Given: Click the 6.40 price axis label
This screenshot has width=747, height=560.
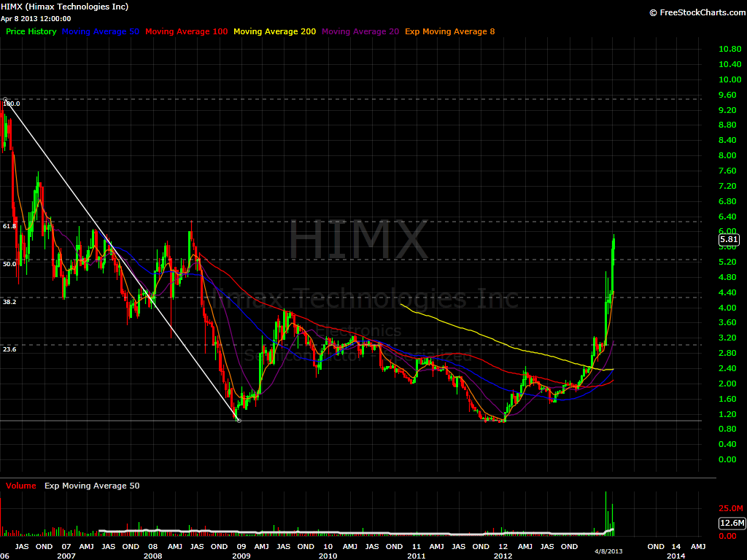Looking at the screenshot, I should 727,216.
